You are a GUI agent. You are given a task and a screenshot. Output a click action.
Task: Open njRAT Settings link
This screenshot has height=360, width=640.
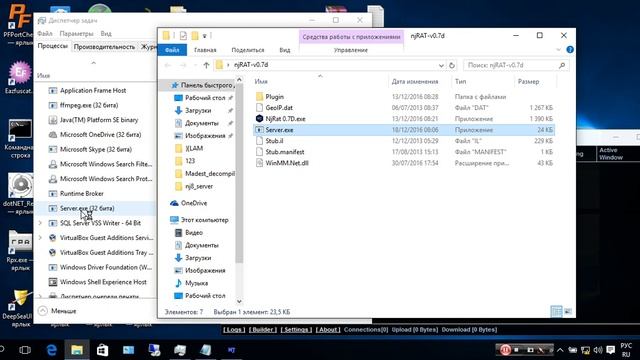coord(296,330)
